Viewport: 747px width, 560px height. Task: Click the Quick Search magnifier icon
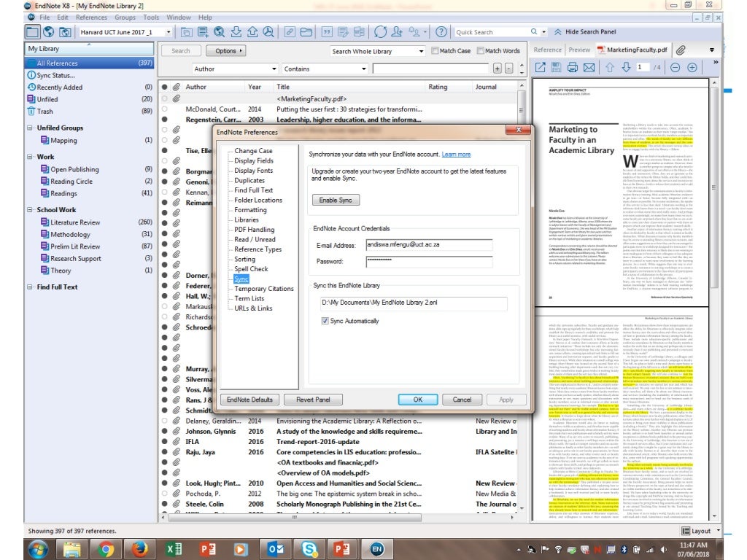[533, 32]
